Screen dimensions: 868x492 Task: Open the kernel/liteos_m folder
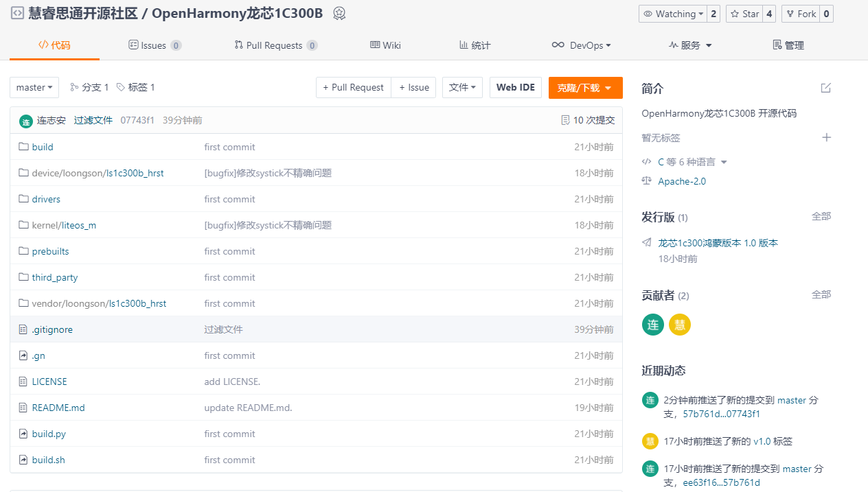pyautogui.click(x=64, y=225)
